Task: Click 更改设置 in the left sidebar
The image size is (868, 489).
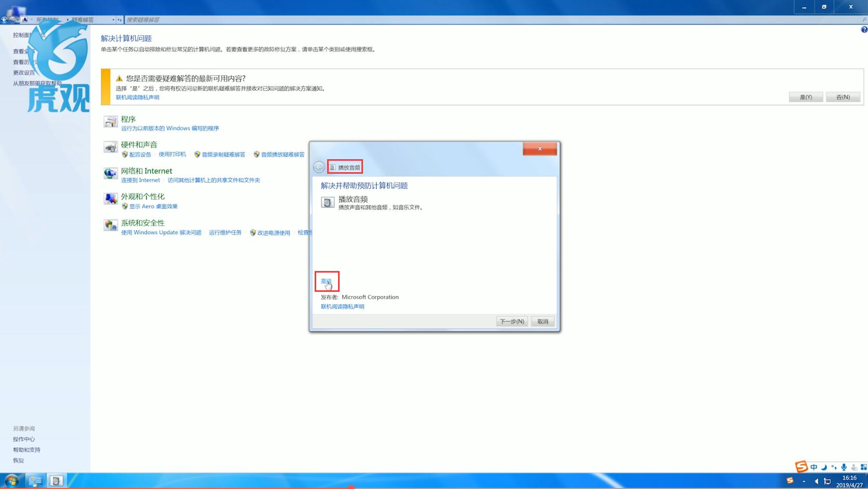Action: [x=24, y=73]
